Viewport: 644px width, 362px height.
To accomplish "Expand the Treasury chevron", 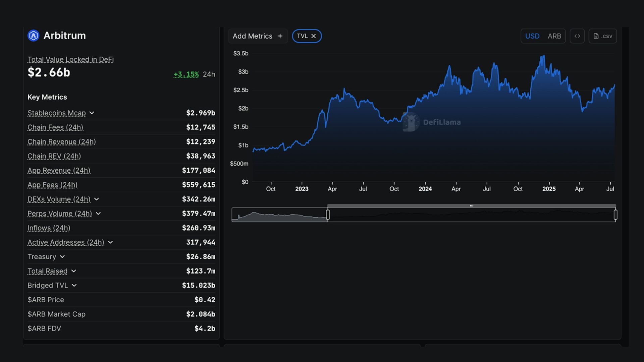I will point(62,257).
